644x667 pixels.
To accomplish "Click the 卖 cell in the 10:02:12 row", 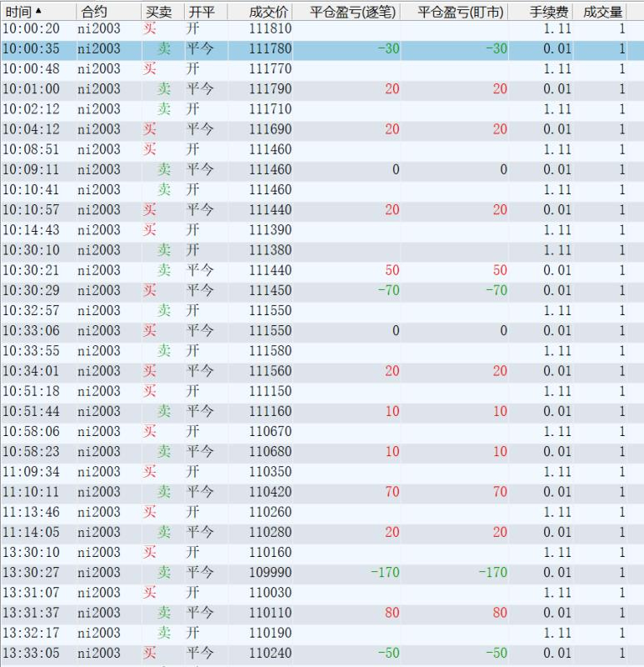I will 164,109.
